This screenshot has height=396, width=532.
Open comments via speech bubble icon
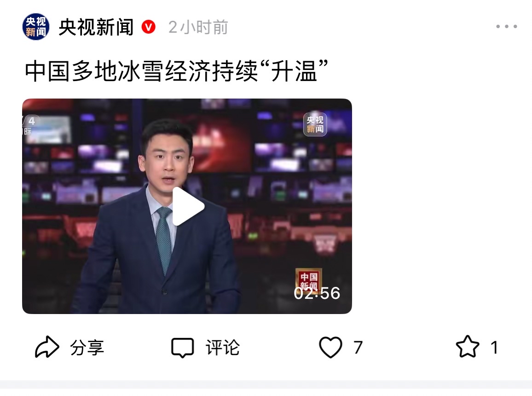point(183,348)
